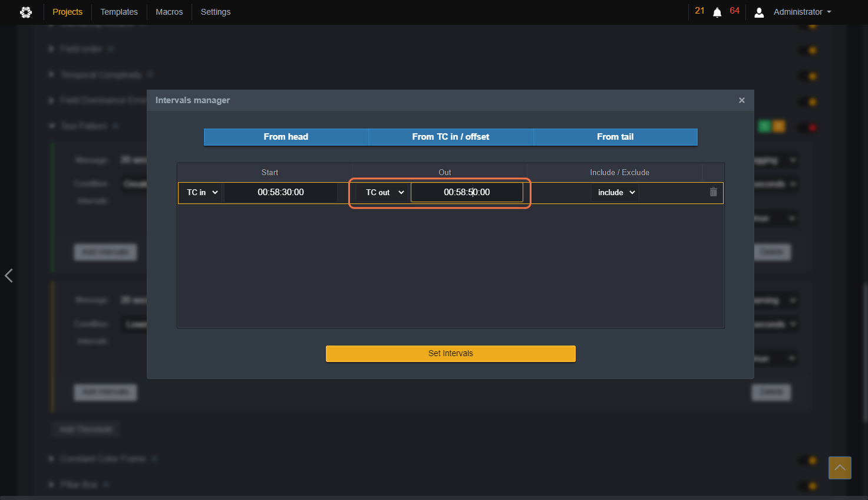Click the Out timecode field 00:58:50:00
The width and height of the screenshot is (868, 500).
tap(467, 192)
